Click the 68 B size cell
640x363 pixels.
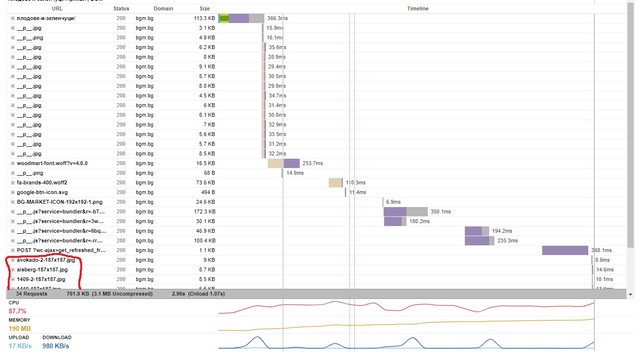pyautogui.click(x=210, y=173)
